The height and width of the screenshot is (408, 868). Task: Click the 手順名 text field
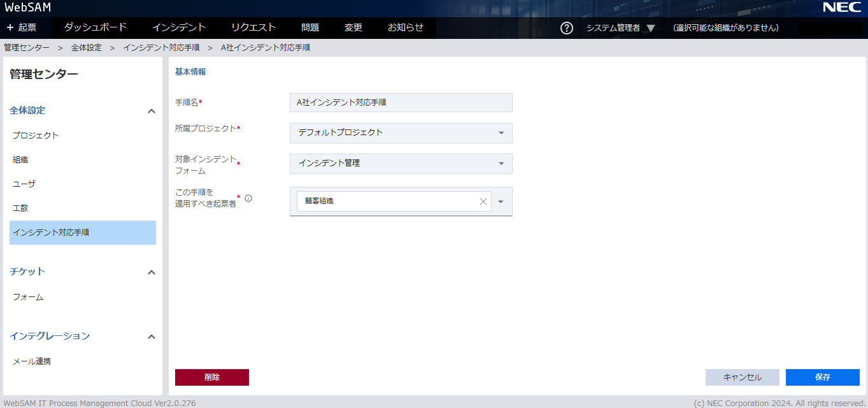[x=401, y=103]
